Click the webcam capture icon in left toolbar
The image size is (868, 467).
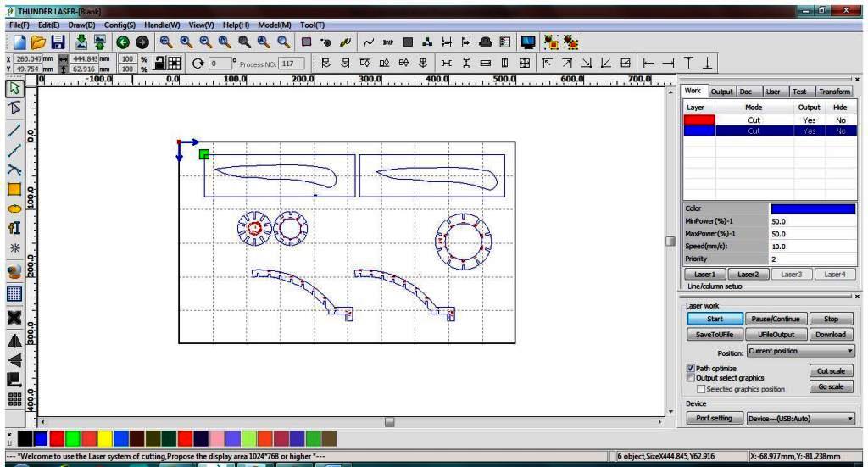click(14, 272)
